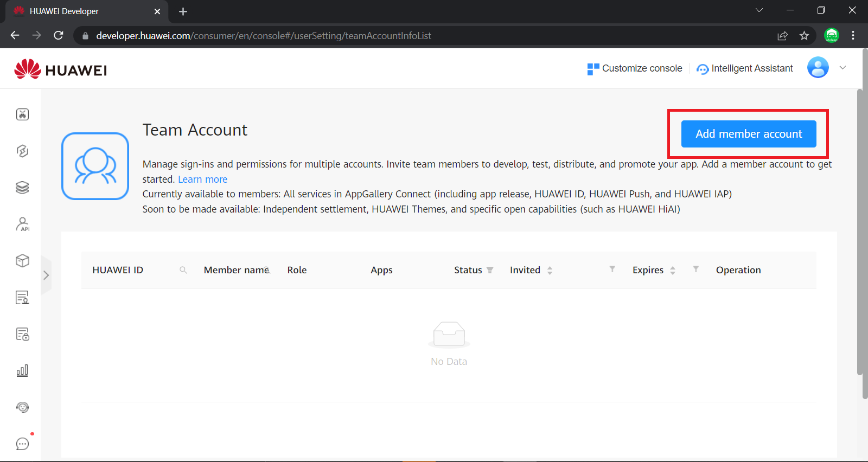868x462 pixels.
Task: Open the API user sidebar icon
Action: (22, 224)
